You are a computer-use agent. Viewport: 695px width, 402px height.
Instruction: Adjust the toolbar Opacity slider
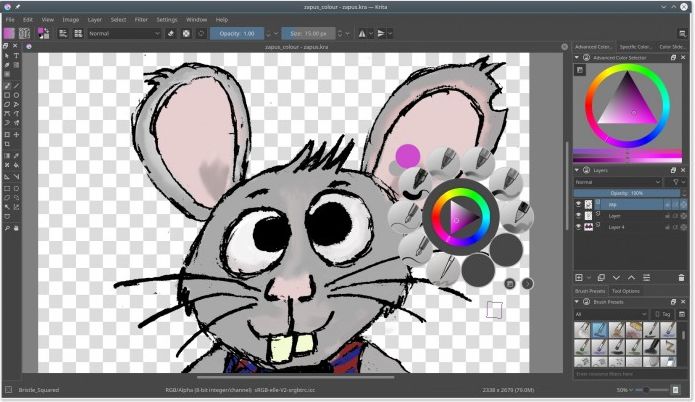tap(237, 34)
